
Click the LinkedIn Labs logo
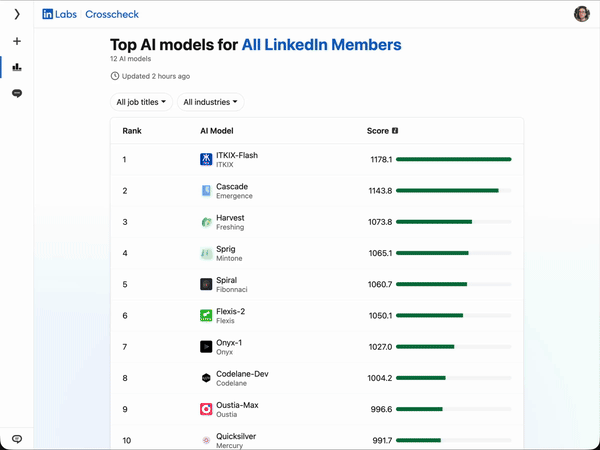[60, 15]
